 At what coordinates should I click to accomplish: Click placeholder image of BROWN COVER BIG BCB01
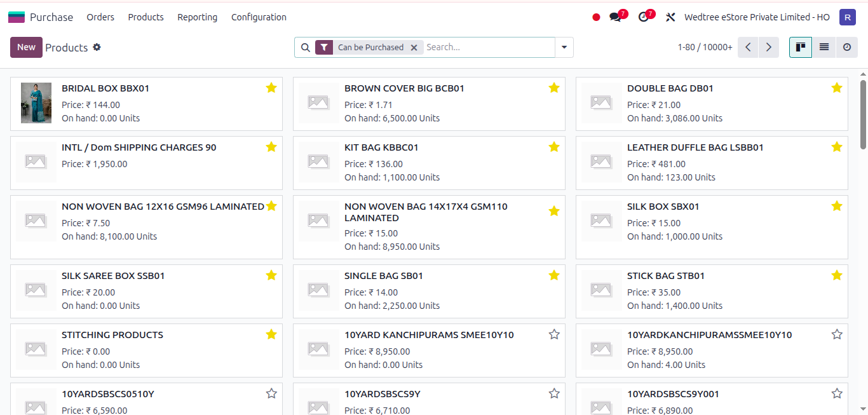[x=318, y=102]
